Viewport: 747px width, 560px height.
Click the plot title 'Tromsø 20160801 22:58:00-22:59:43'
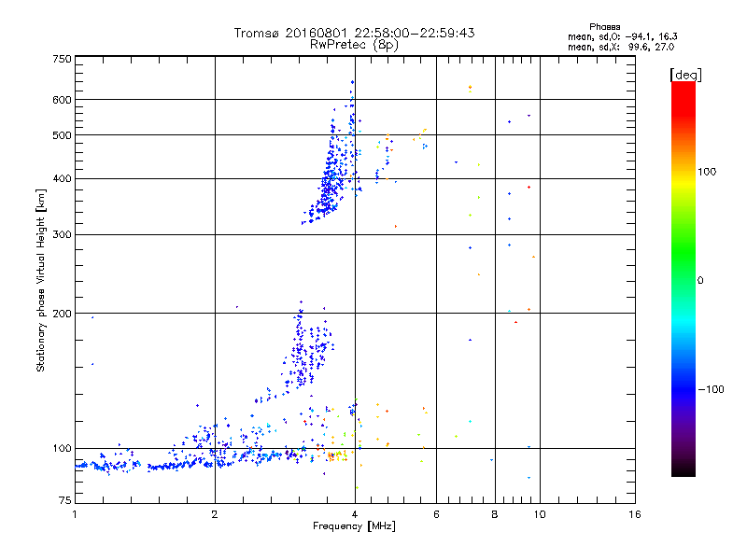point(354,33)
